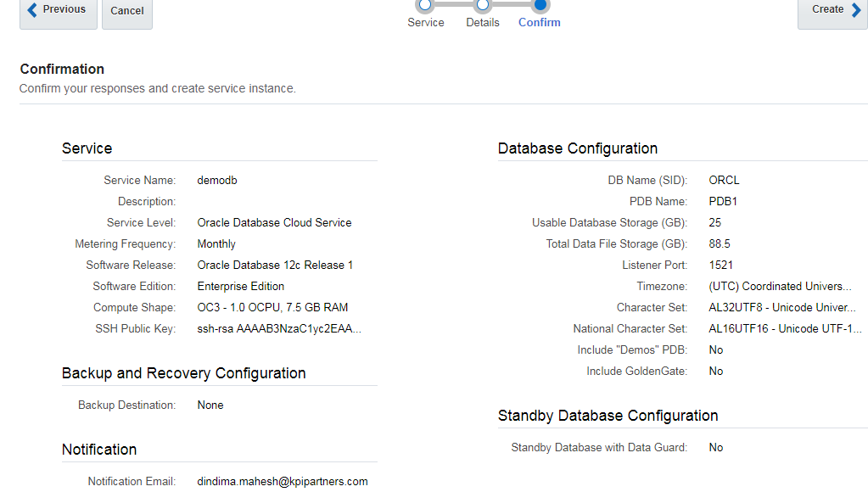The height and width of the screenshot is (492, 868).
Task: Click the AL32UTF8 character set value
Action: pyautogui.click(x=782, y=307)
